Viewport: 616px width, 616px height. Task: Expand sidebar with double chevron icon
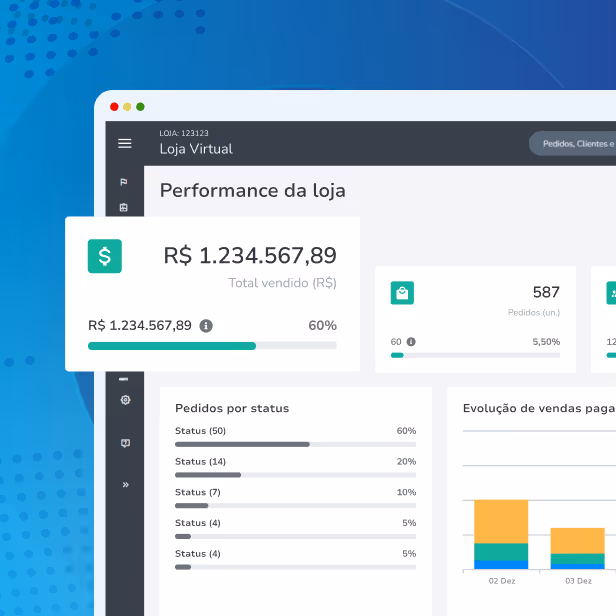[x=126, y=484]
